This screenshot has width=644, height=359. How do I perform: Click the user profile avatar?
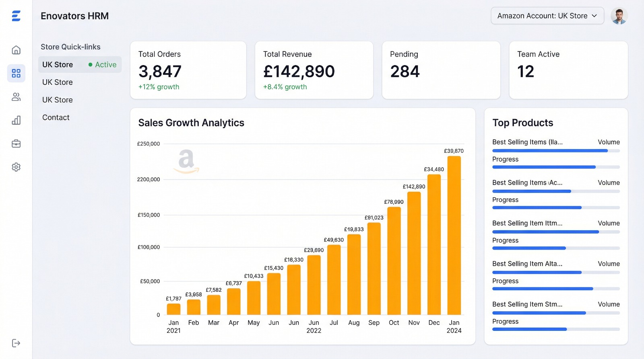click(619, 16)
